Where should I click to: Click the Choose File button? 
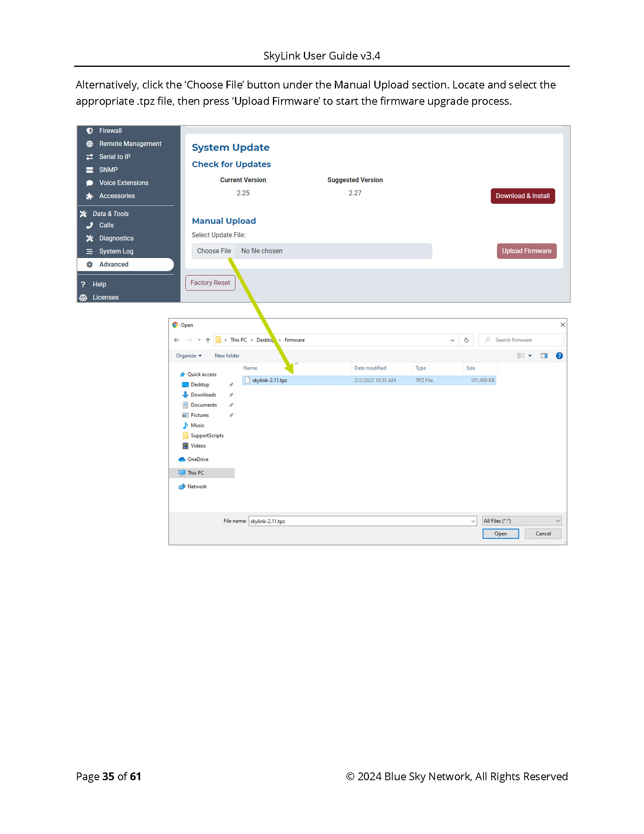214,251
